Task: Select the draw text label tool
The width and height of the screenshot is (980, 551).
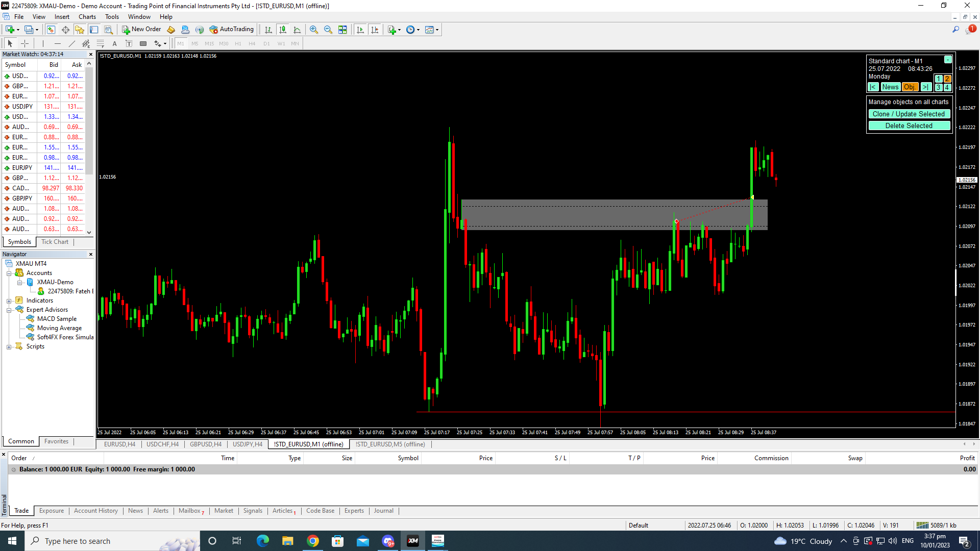Action: 129,44
